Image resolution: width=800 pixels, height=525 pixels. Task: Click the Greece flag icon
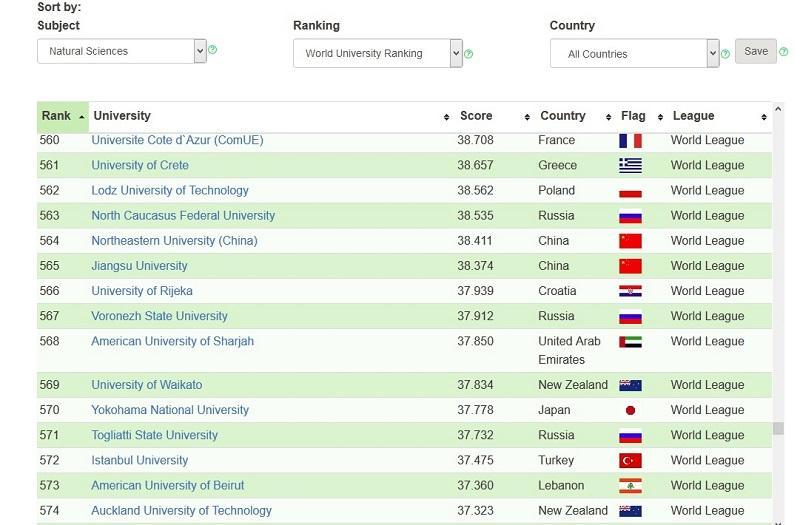click(x=630, y=166)
